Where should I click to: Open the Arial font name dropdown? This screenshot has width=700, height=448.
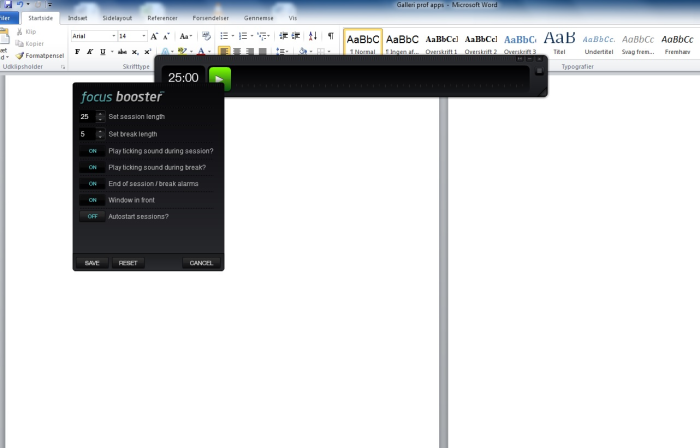coord(114,36)
